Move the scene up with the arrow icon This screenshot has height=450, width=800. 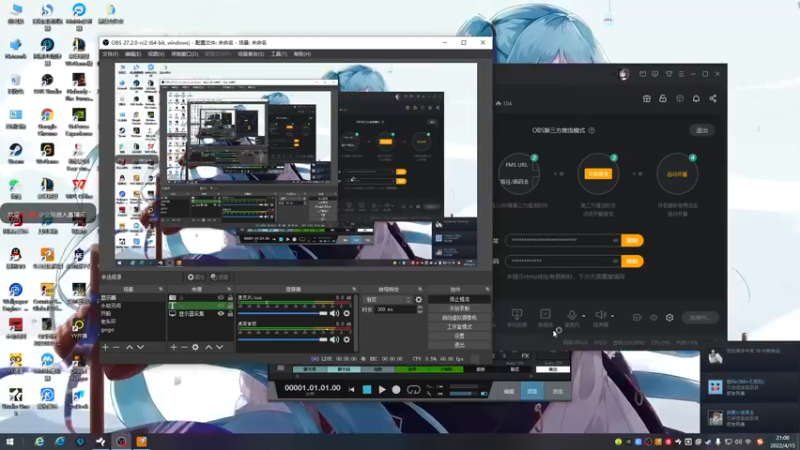coord(130,347)
